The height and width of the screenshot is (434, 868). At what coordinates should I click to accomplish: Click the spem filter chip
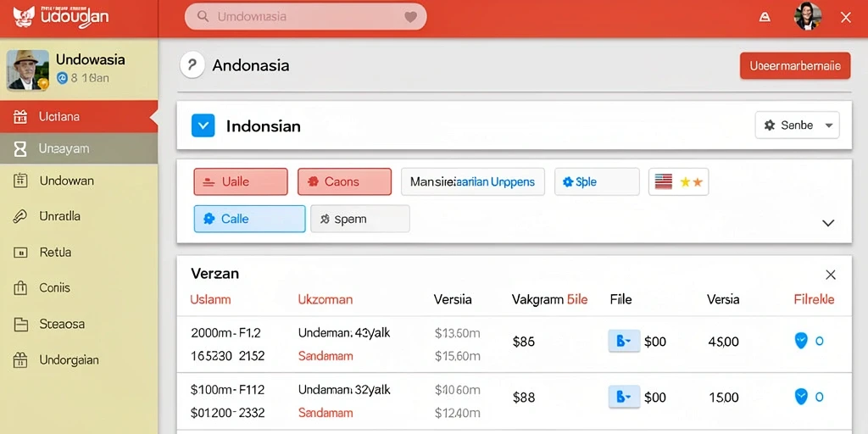pos(359,219)
